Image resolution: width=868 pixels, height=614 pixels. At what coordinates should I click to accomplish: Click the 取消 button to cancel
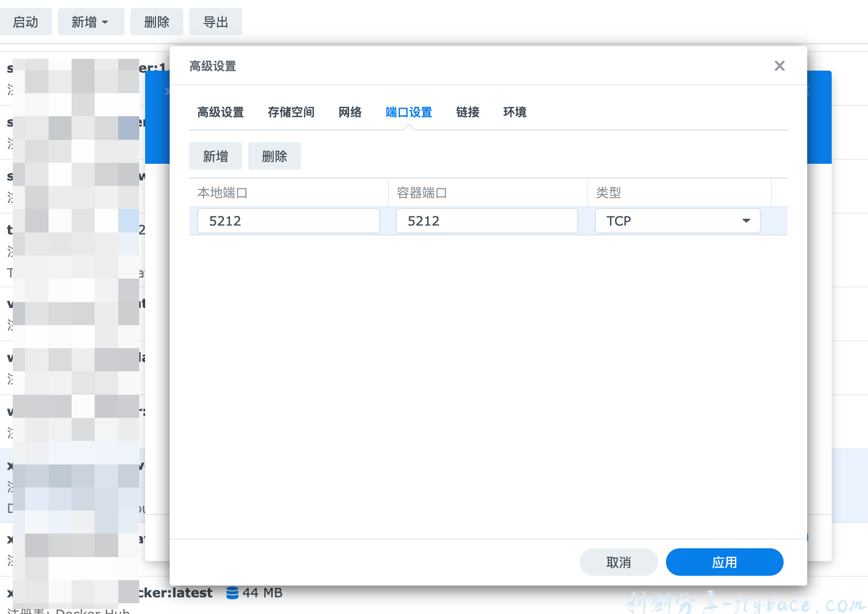[x=618, y=562]
